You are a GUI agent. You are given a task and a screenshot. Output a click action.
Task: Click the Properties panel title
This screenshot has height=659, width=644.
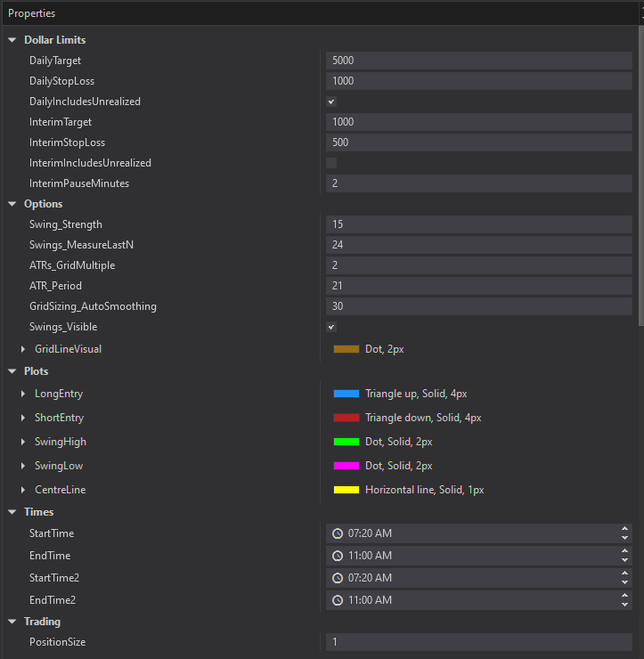coord(31,13)
